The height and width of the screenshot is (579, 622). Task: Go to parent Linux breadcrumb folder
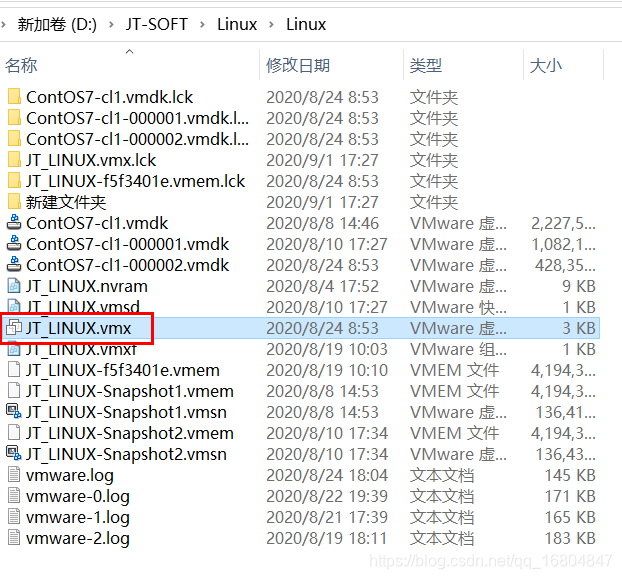point(237,25)
